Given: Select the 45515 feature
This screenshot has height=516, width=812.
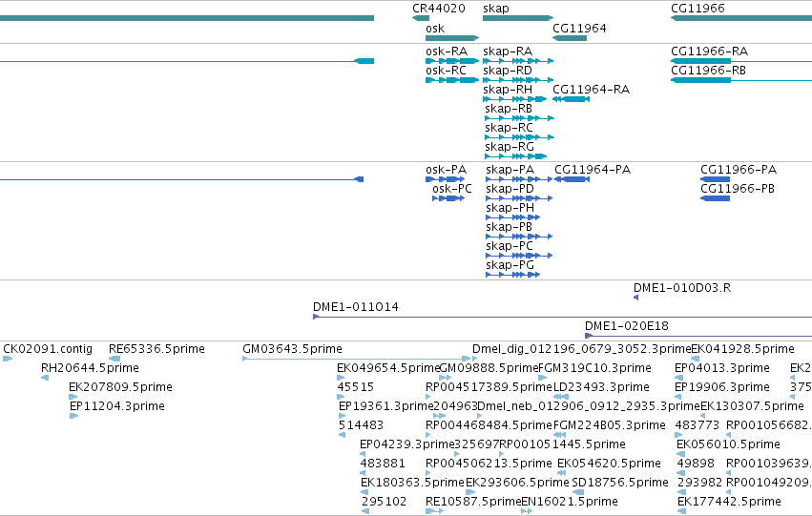Looking at the screenshot, I should (x=341, y=397).
